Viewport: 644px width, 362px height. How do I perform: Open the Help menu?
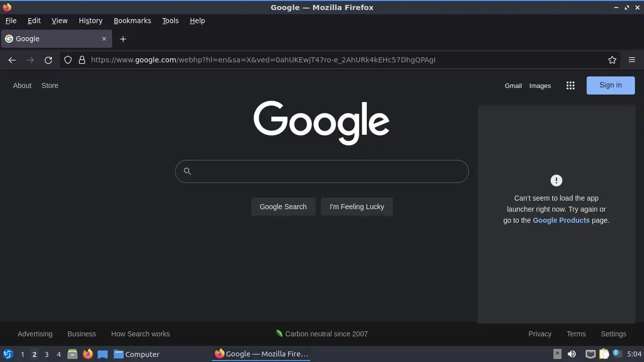(197, 21)
